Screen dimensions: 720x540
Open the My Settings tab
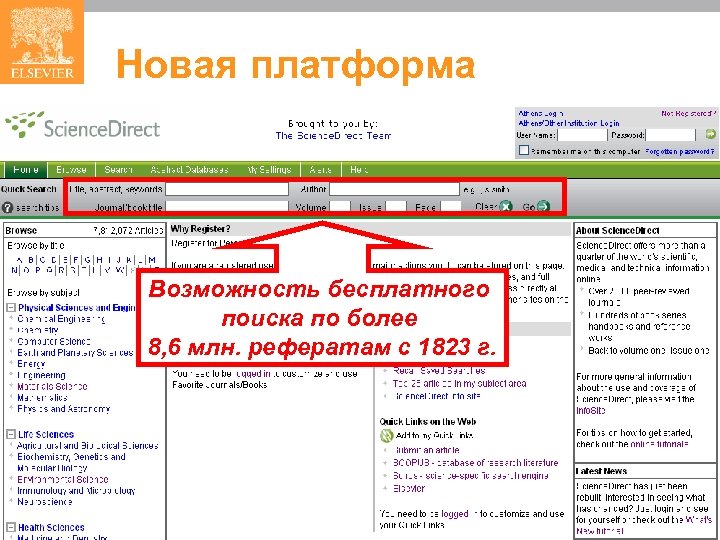(269, 169)
